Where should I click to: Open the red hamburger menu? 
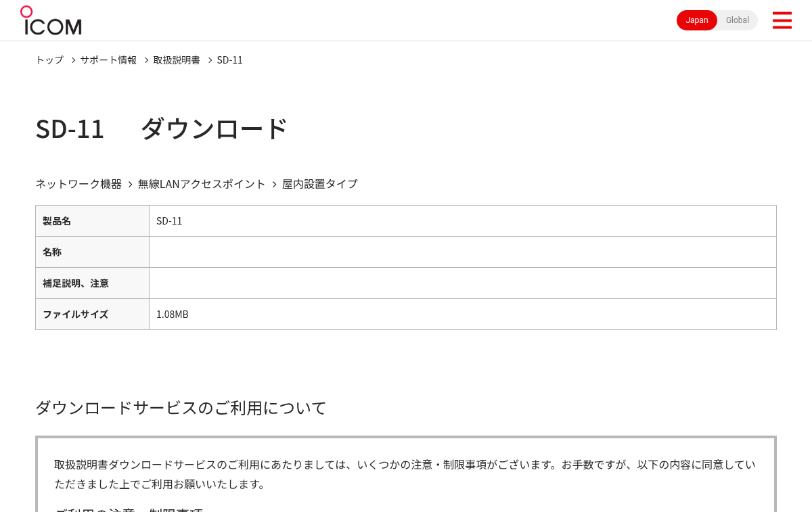click(x=782, y=20)
